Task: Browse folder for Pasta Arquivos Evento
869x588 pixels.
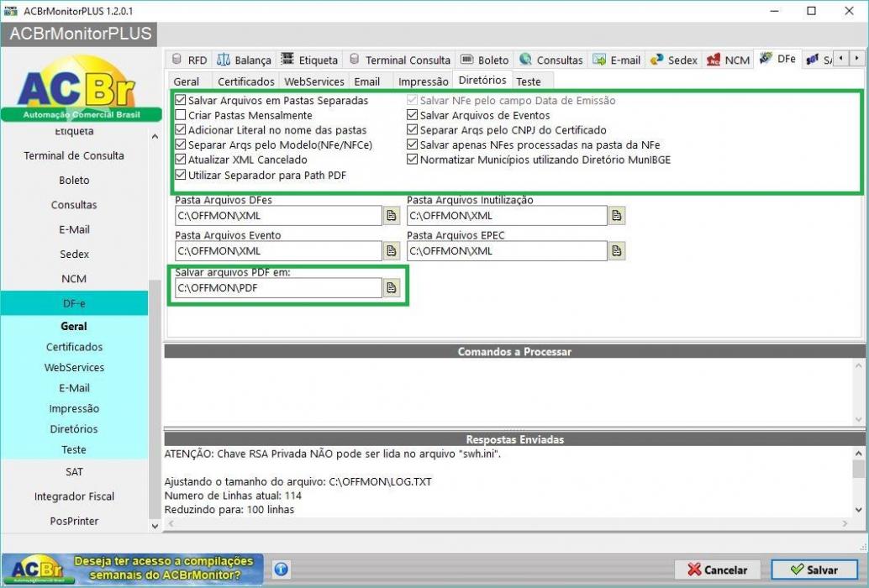Action: pos(392,251)
